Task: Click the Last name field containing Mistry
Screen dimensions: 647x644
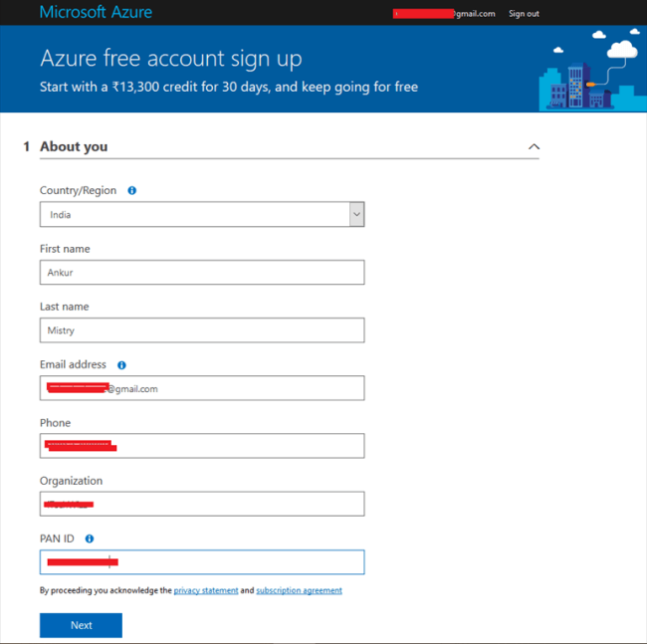Action: (202, 330)
